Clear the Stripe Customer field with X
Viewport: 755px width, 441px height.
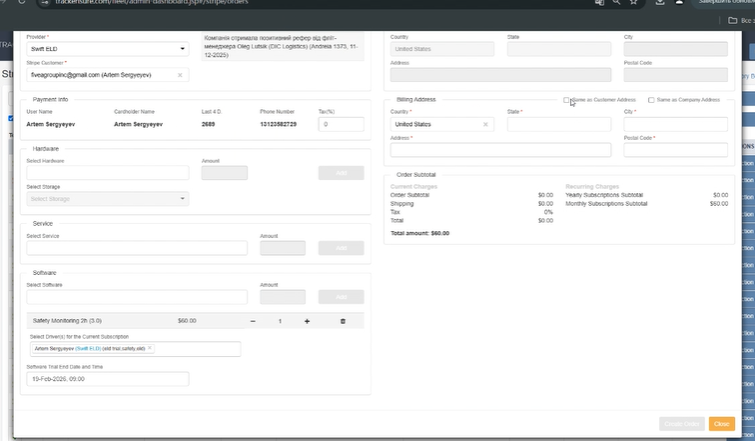coord(180,75)
